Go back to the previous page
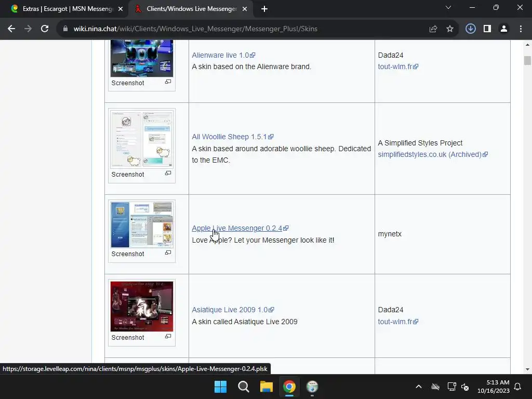Viewport: 532px width, 399px height. point(11,29)
